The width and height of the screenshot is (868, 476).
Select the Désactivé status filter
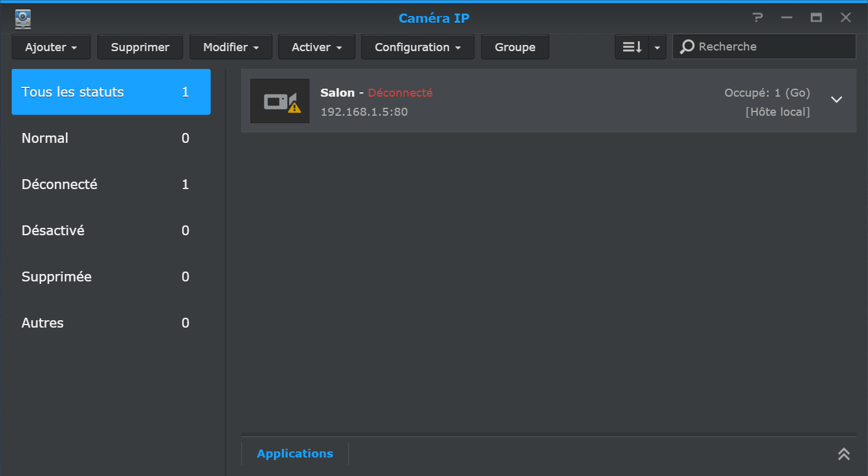click(111, 230)
